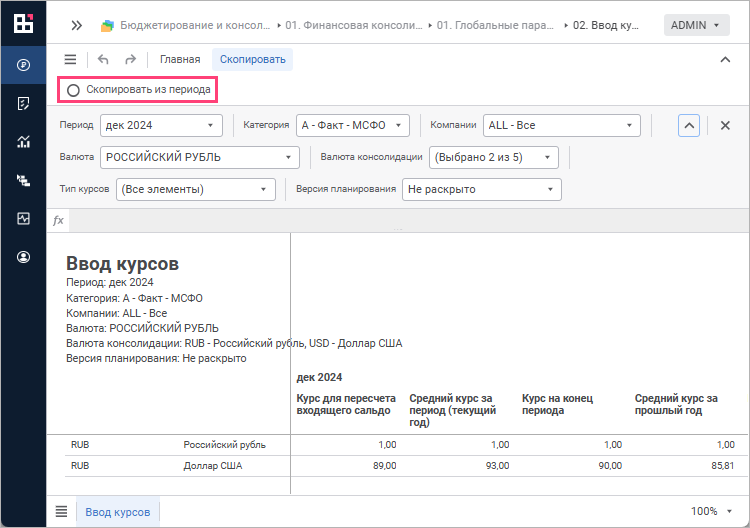Expand the Категория dropdown
Image resolution: width=750 pixels, height=528 pixels.
353,125
